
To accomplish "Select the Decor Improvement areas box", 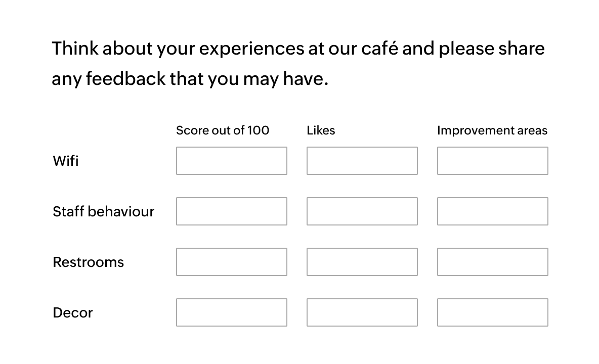I will (x=493, y=312).
